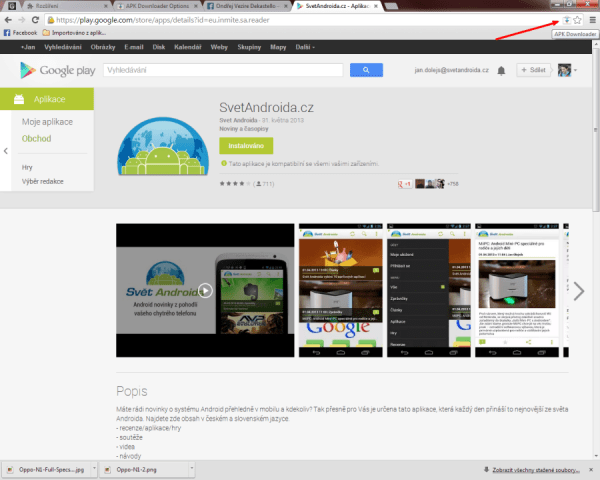Open Obrázky in the Google bar
The image size is (600, 480).
pyautogui.click(x=103, y=47)
